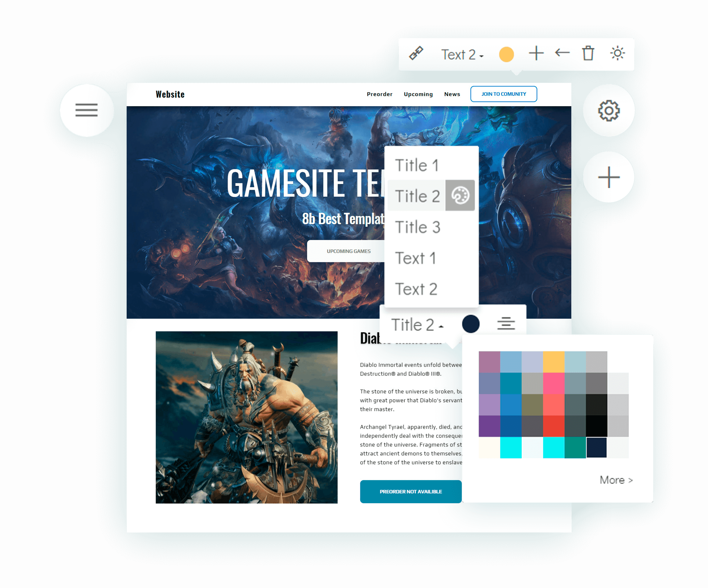This screenshot has width=708, height=588.
Task: Click the color picker circle settings icon
Action: [460, 195]
